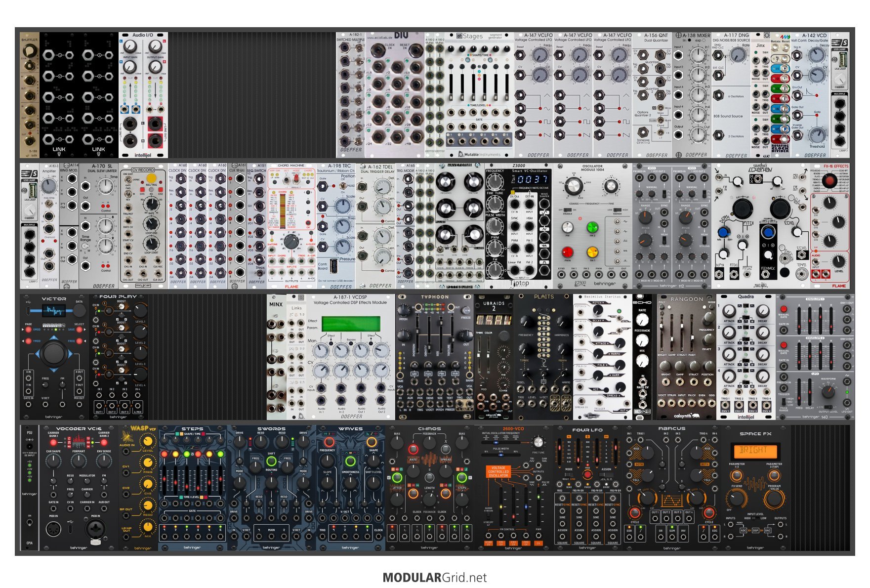870x588 pixels.
Task: Select the Four Play module
Action: [x=119, y=357]
